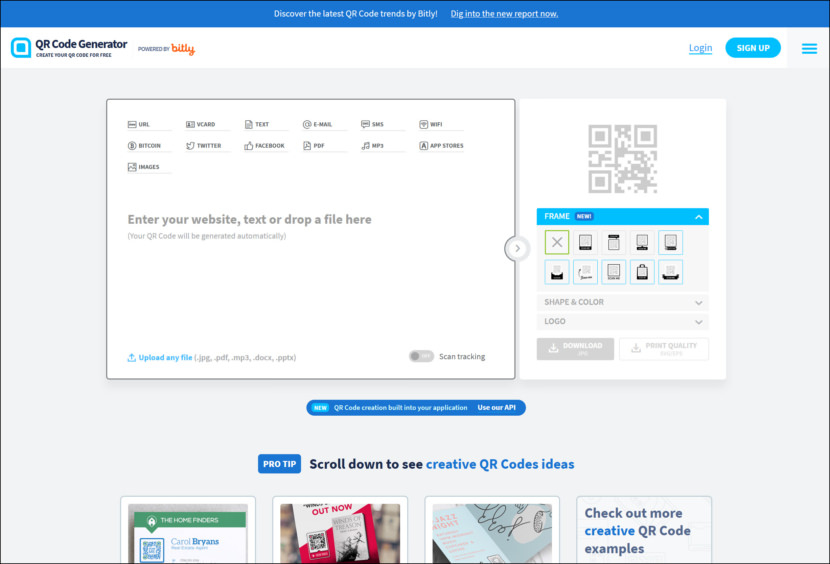Image resolution: width=830 pixels, height=564 pixels.
Task: Choose the envelope-style frame
Action: pyautogui.click(x=557, y=272)
